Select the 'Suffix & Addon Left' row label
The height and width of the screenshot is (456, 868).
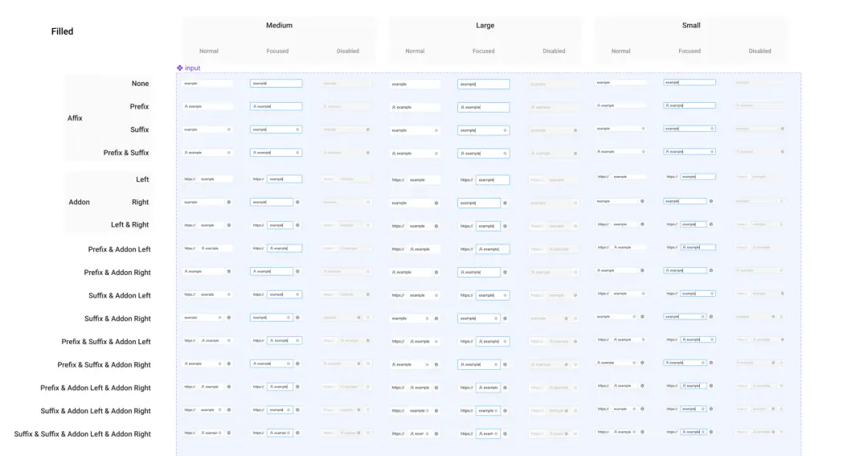tap(119, 296)
